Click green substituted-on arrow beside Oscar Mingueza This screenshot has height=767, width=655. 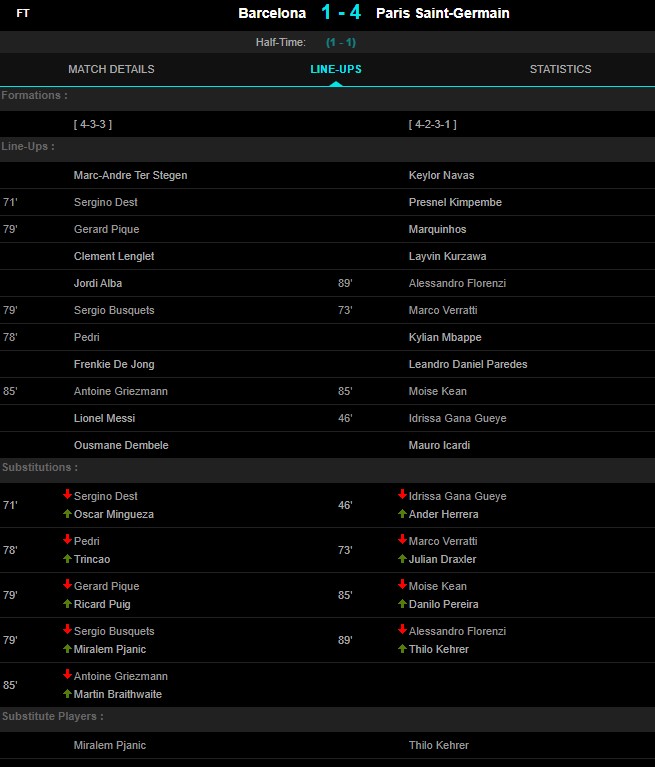pos(68,514)
